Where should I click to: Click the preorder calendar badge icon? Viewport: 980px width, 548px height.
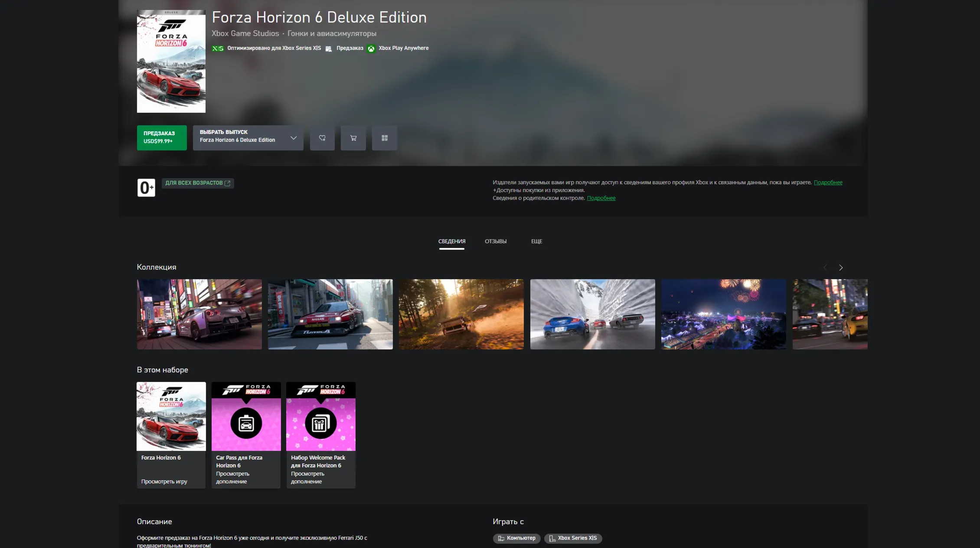pyautogui.click(x=329, y=49)
